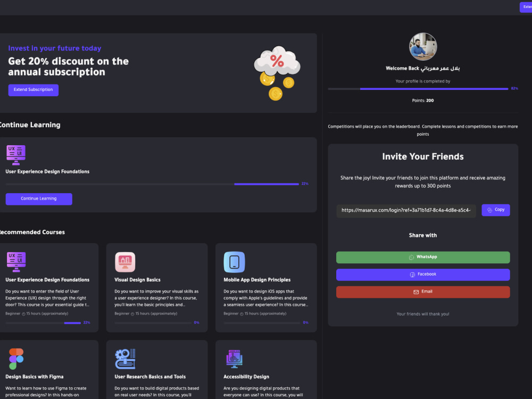Viewport: 532px width, 399px height.
Task: Click the Visual Design Basics course icon
Action: tap(125, 262)
